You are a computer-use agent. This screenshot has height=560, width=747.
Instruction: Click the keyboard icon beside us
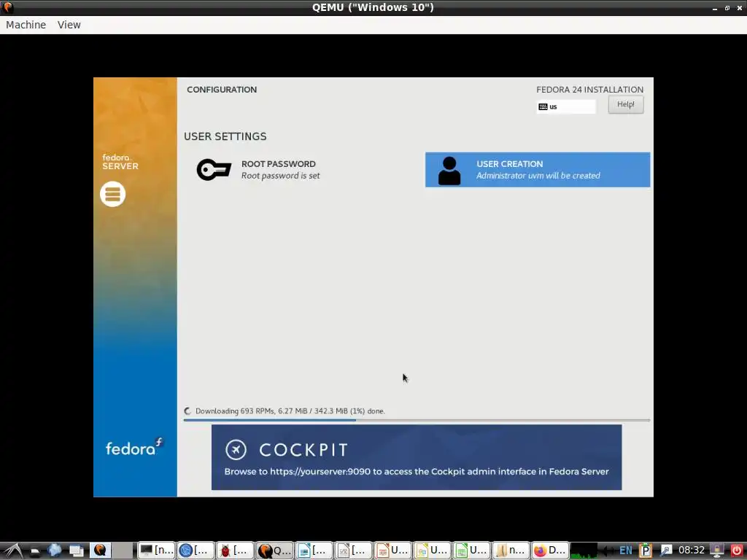pyautogui.click(x=543, y=106)
